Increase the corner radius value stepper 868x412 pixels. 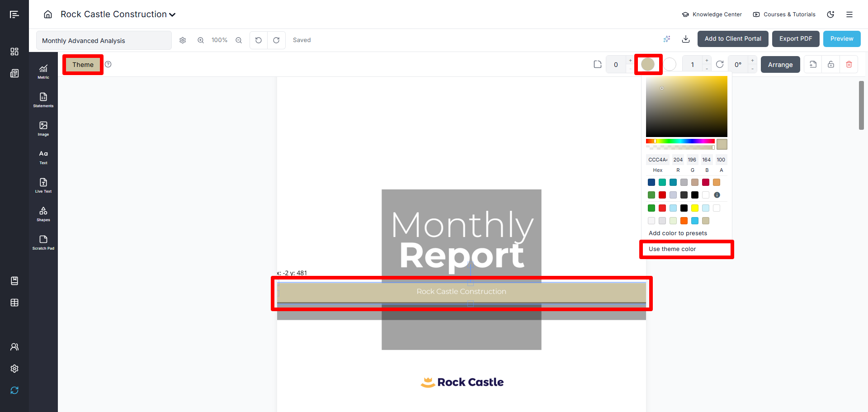(x=630, y=61)
